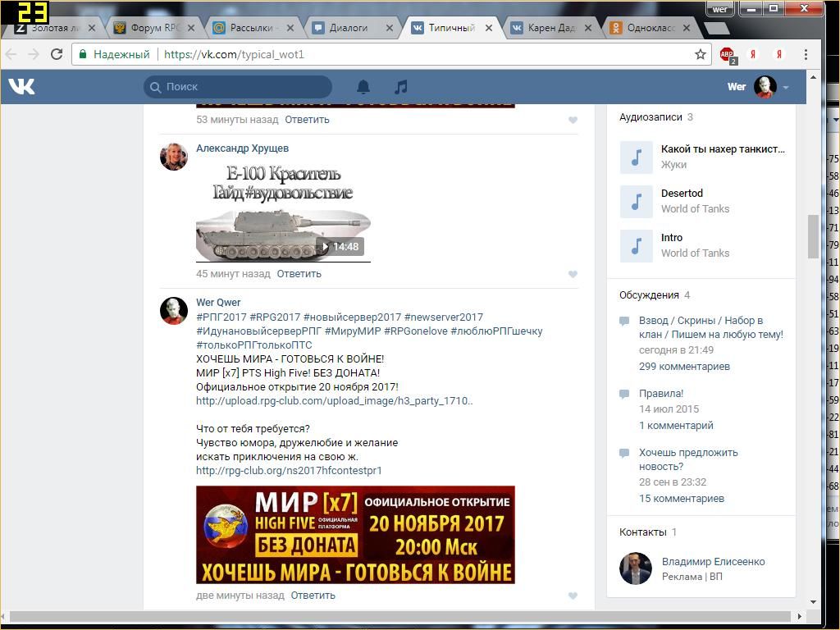840x630 pixels.
Task: Switch to Карен tab
Action: (552, 28)
